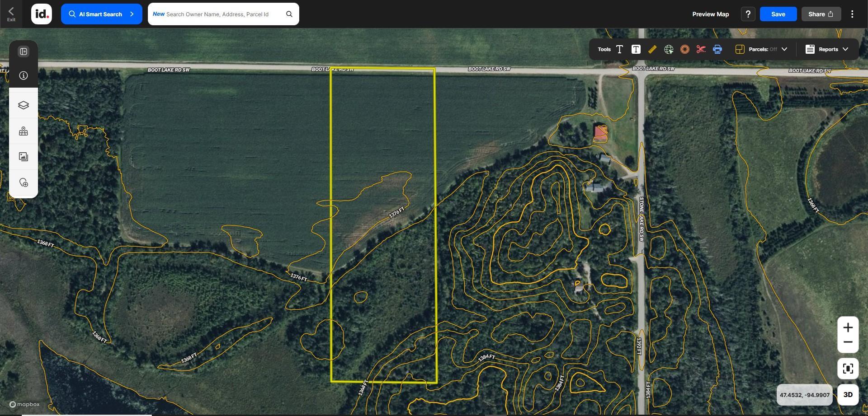Click the coordinates readout 47.4532, -94.9907
The width and height of the screenshot is (868, 416).
pos(805,395)
